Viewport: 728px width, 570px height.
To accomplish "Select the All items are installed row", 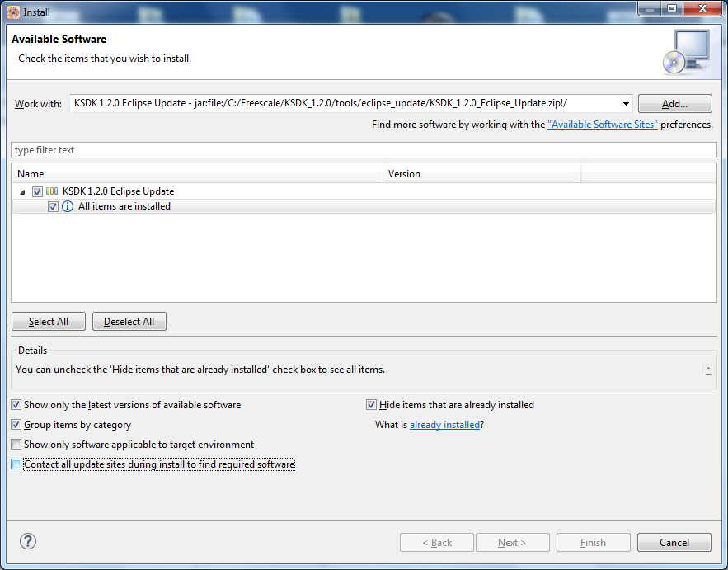I will [364, 206].
